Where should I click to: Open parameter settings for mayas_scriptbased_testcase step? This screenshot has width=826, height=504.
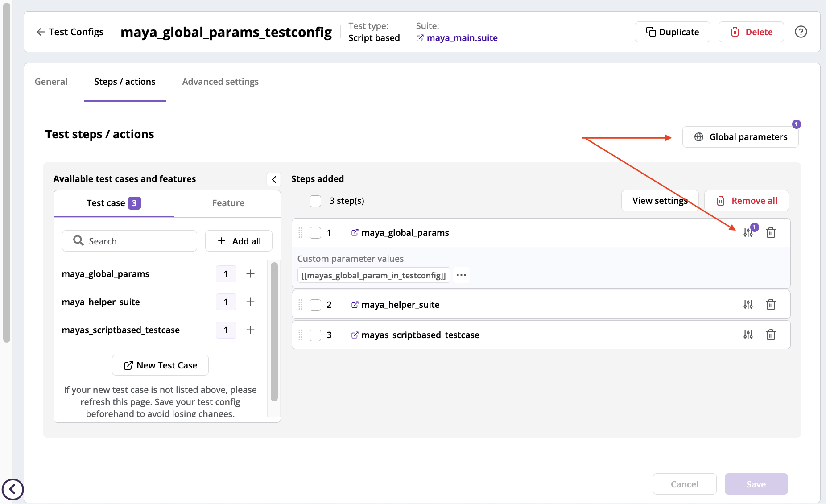pos(748,335)
